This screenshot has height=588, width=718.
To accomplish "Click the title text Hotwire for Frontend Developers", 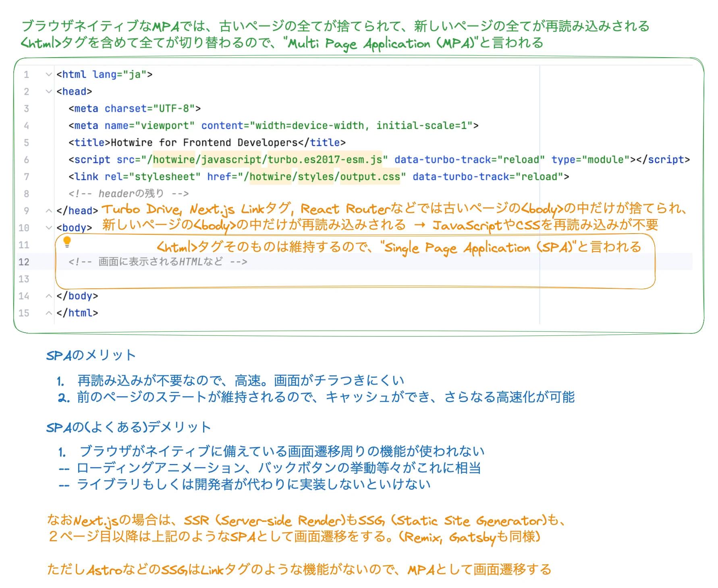I will click(x=204, y=143).
